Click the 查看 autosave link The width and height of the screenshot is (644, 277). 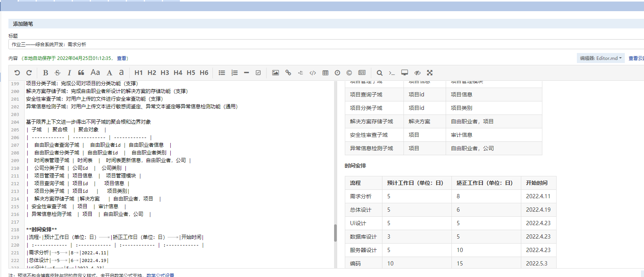[x=122, y=58]
